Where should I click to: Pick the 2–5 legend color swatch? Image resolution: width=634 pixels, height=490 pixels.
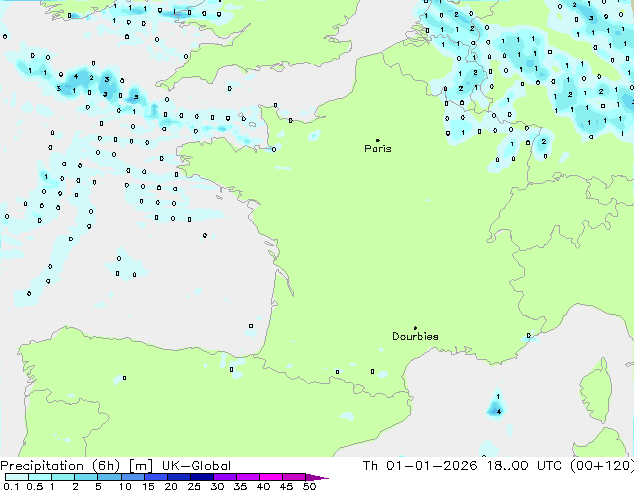[x=86, y=477]
